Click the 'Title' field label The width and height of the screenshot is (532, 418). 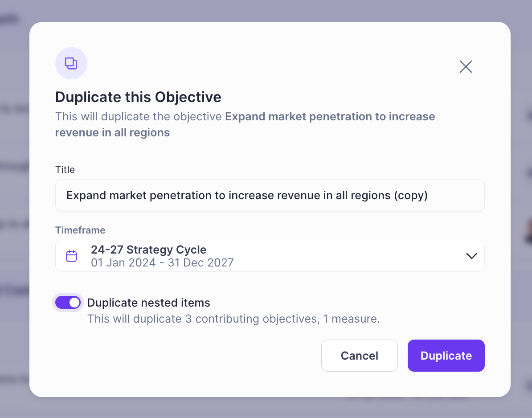65,169
